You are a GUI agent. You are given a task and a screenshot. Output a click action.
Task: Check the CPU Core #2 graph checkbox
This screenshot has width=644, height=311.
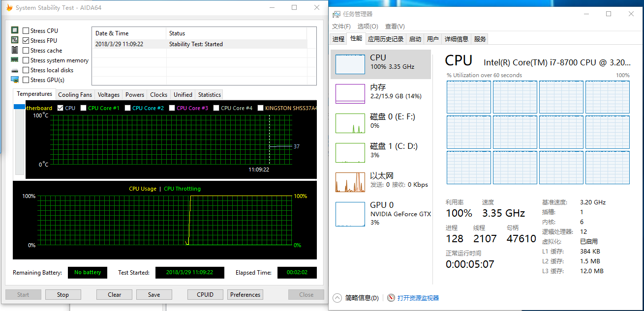click(x=128, y=108)
